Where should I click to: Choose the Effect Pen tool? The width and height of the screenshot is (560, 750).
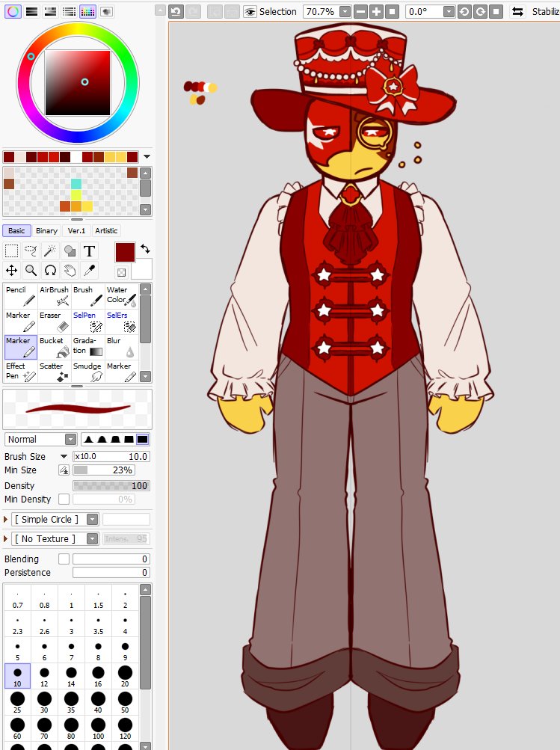pos(21,372)
